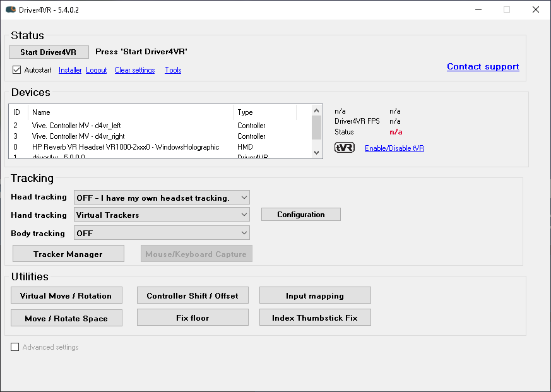The width and height of the screenshot is (551, 392).
Task: Open the Input mapping utility
Action: (x=314, y=295)
